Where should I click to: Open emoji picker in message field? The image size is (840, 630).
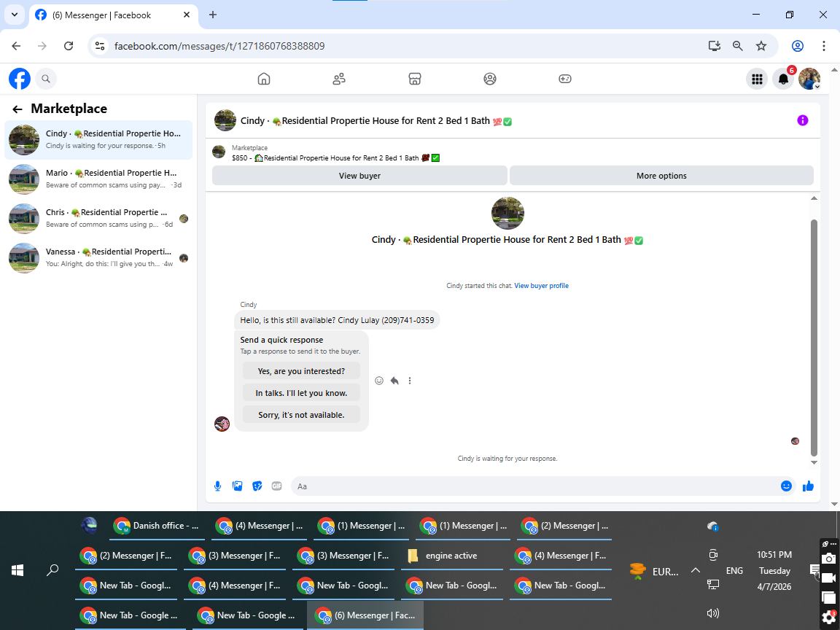tap(786, 486)
